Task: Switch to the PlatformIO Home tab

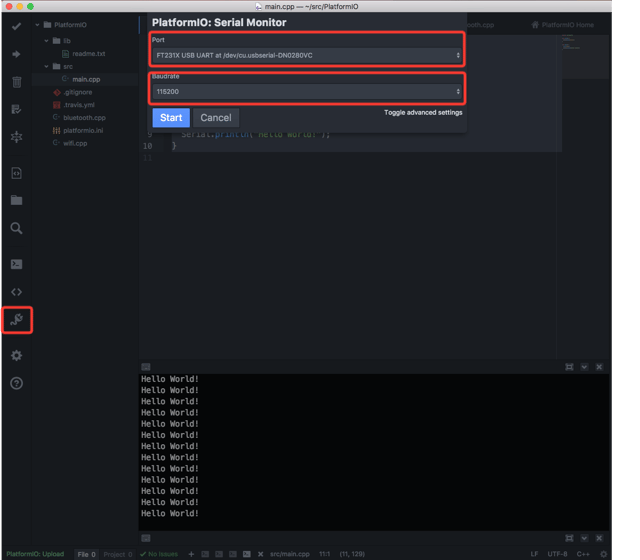Action: point(563,25)
